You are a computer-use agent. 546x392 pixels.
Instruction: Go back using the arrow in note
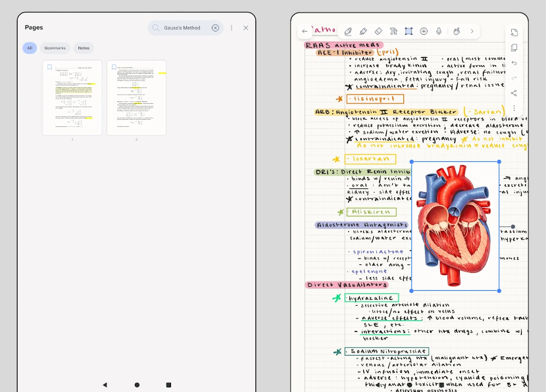305,32
